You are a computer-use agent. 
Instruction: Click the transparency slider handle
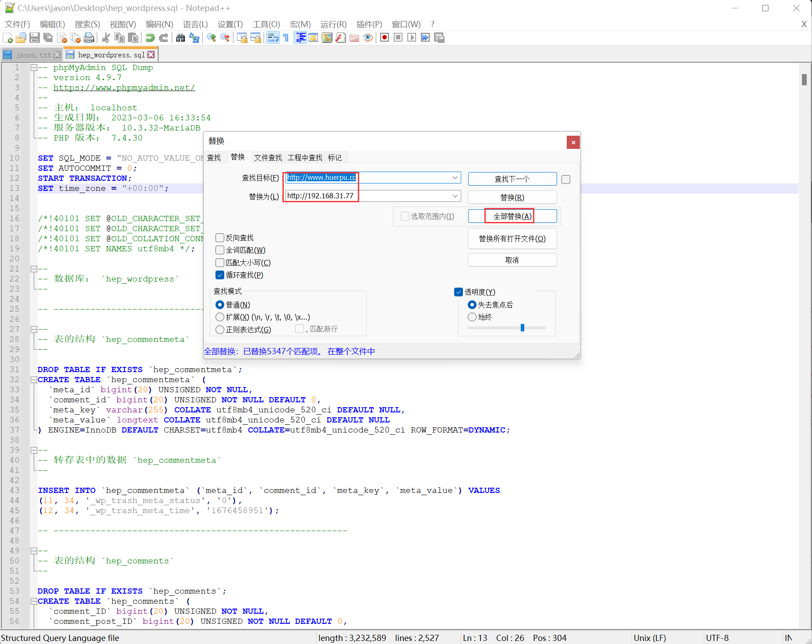pyautogui.click(x=522, y=328)
